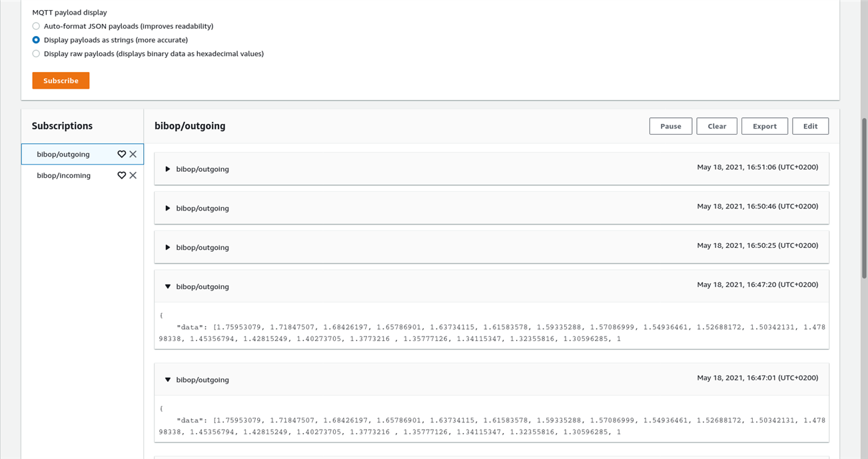
Task: Click the timestamp May 18, 2021, 16:50:46
Action: coord(757,207)
